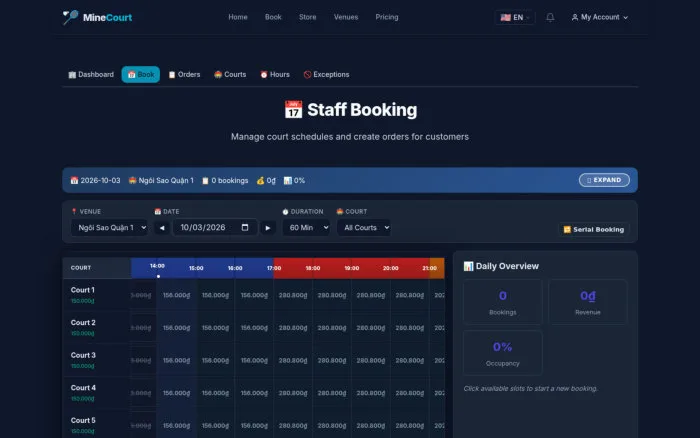Viewport: 700px width, 438px height.
Task: Open the Venue dropdown Ngôi Sao Quận 1
Action: 109,228
